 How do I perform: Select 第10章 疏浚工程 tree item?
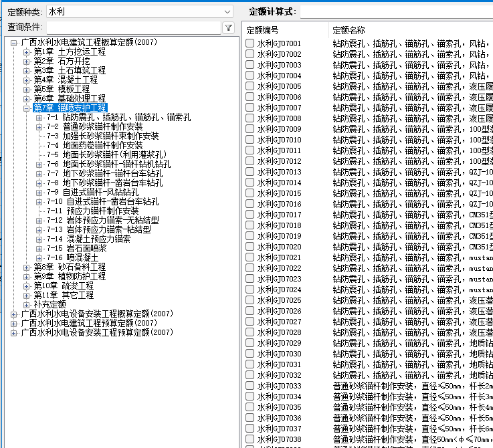64,286
